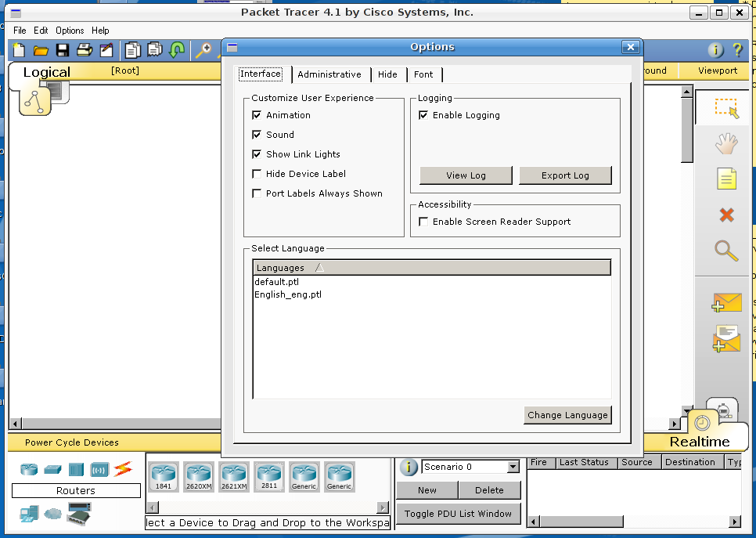Print with the printer toolbar icon

pyautogui.click(x=85, y=49)
